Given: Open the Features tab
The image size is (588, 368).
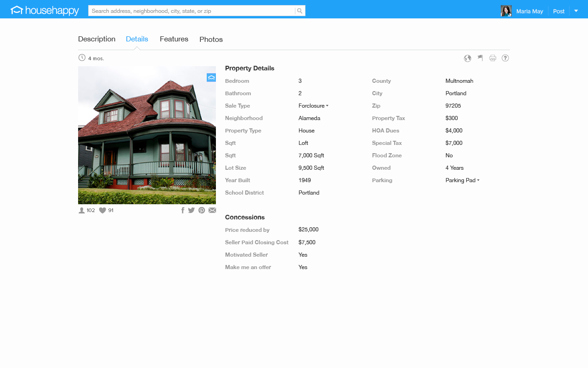Looking at the screenshot, I should tap(174, 39).
